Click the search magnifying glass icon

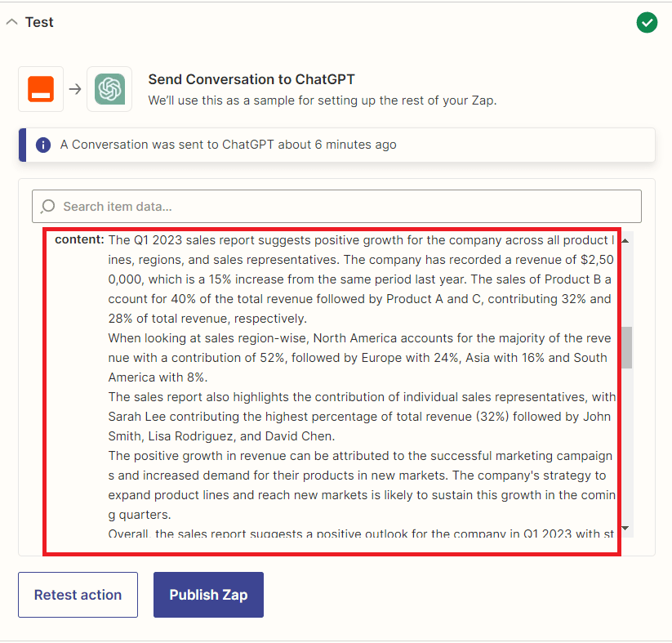point(47,206)
